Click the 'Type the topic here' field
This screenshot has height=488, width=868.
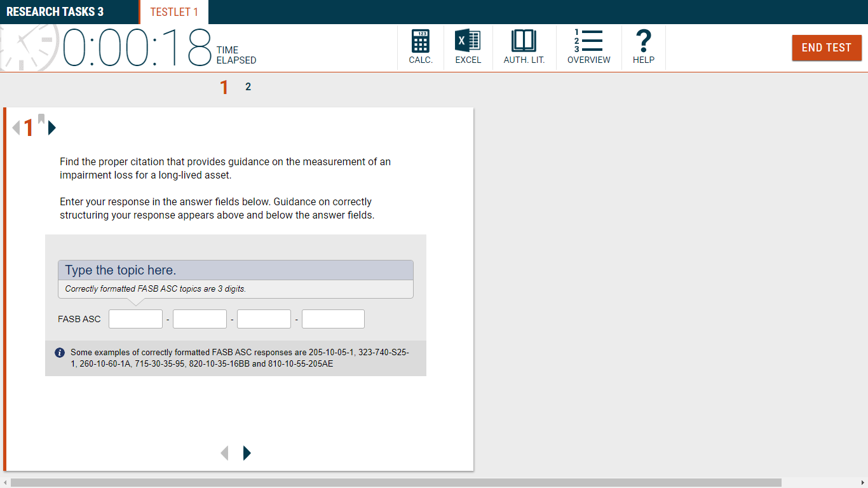(x=236, y=269)
